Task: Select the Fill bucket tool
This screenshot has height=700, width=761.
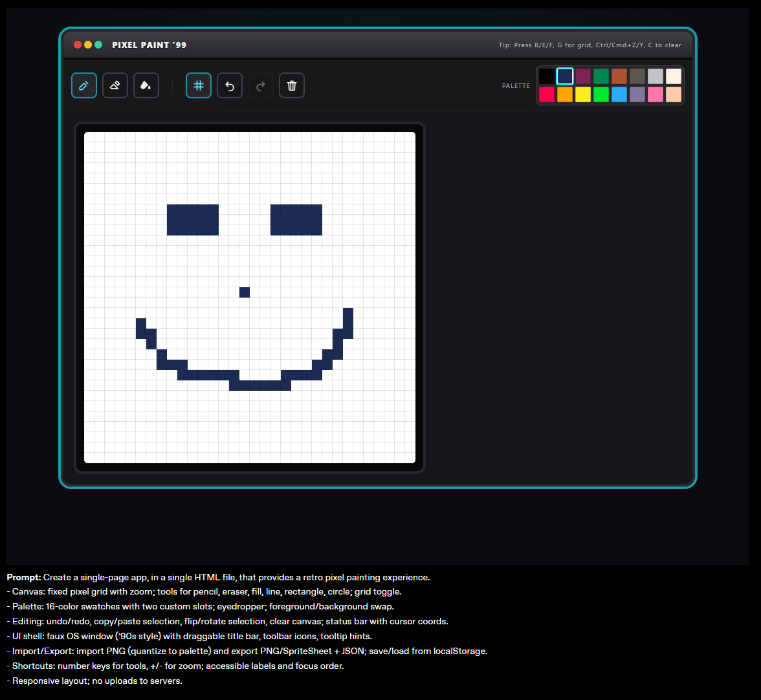Action: tap(146, 85)
